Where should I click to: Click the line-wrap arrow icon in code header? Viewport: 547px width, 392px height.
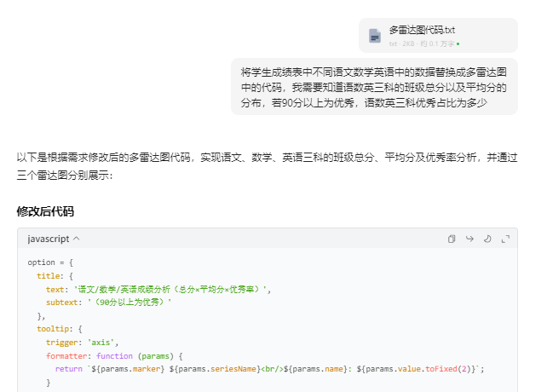(469, 239)
